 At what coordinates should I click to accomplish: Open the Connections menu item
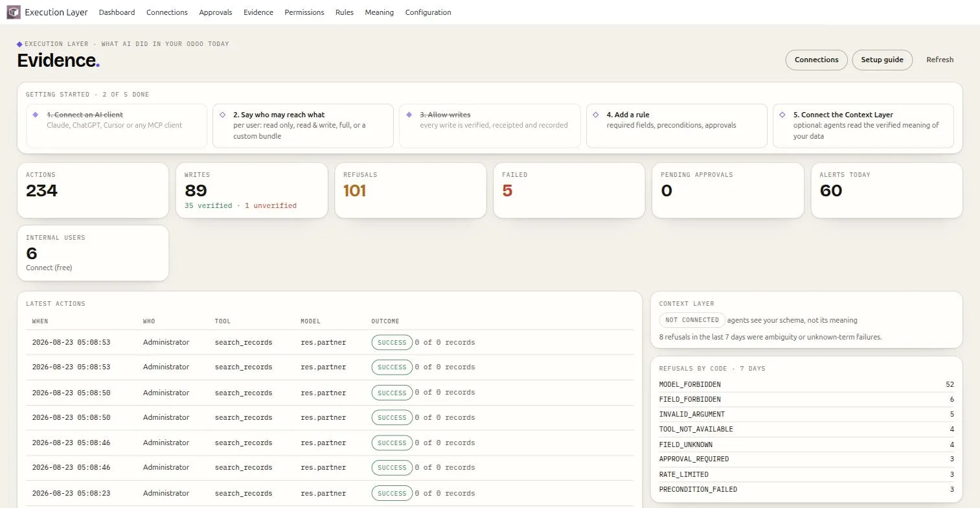pos(167,12)
